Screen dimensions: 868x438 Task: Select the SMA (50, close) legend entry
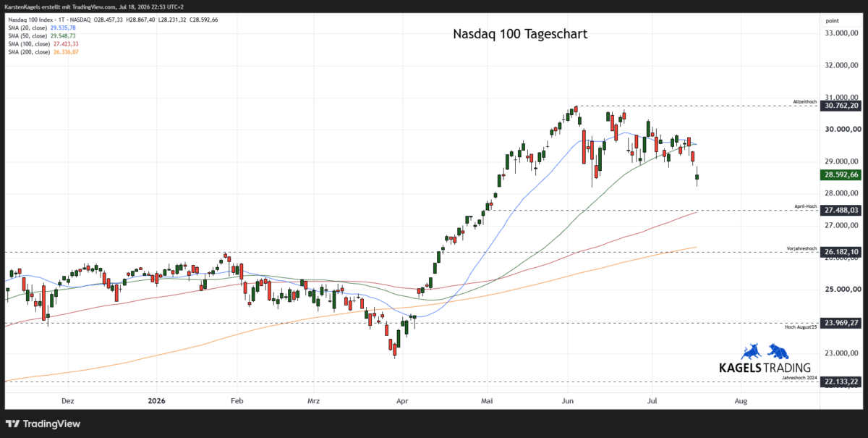(41, 36)
